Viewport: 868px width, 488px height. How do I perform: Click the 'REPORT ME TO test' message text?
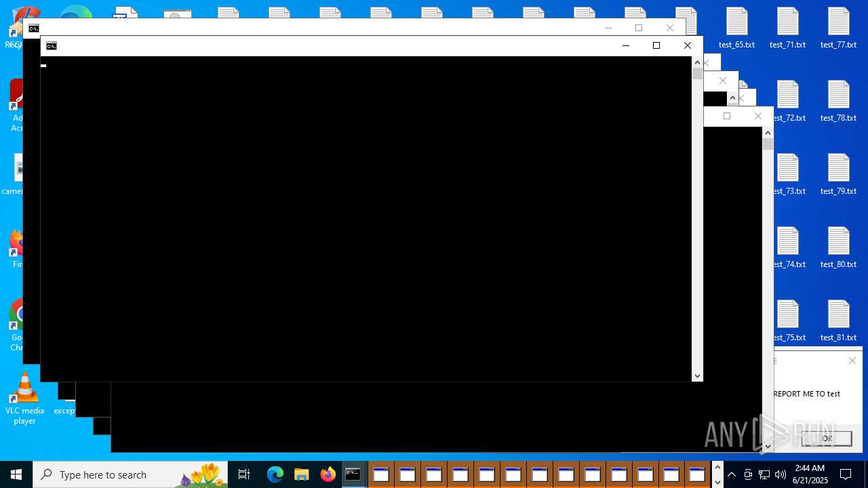click(807, 394)
